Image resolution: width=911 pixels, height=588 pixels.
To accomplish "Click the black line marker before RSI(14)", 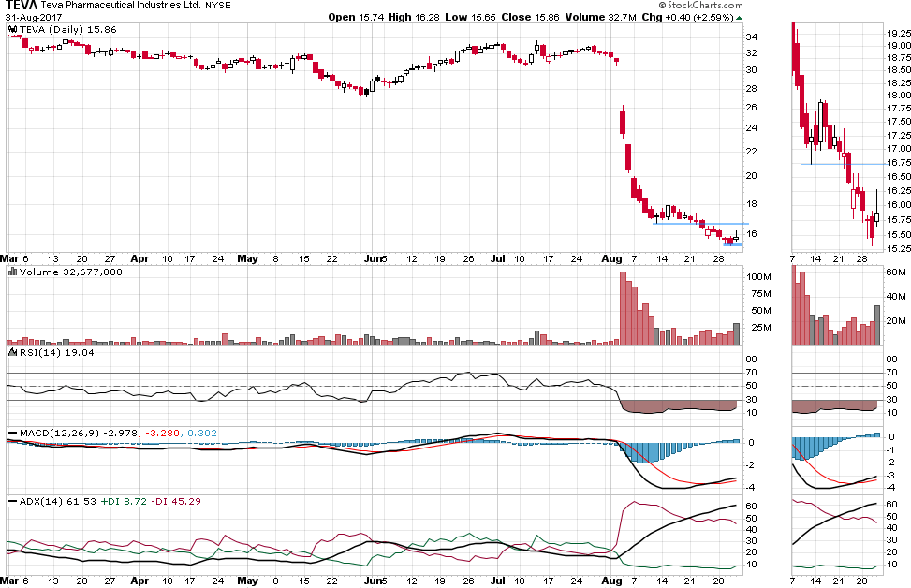I will coord(13,352).
